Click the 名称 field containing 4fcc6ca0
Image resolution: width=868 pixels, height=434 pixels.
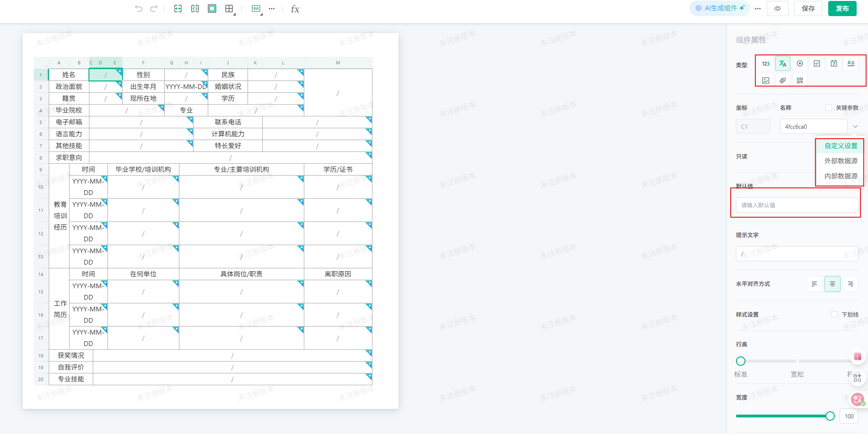pos(814,126)
